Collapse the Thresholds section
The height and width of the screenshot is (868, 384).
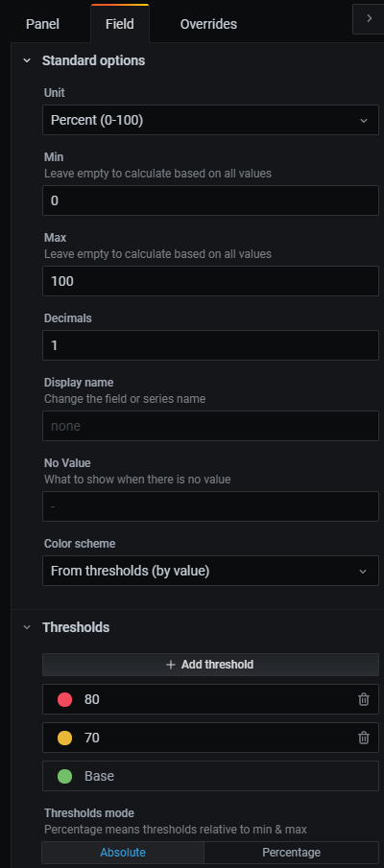[x=27, y=627]
